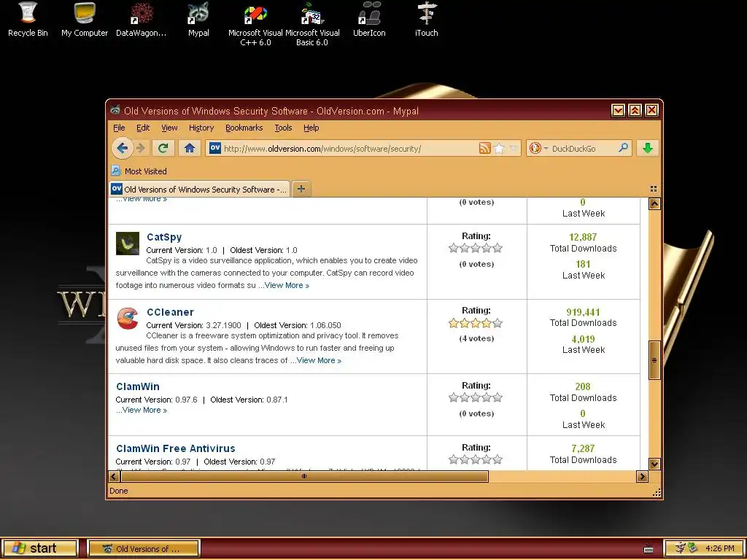Open the CatSpy software link
Screen dimensions: 747x560
click(x=164, y=237)
